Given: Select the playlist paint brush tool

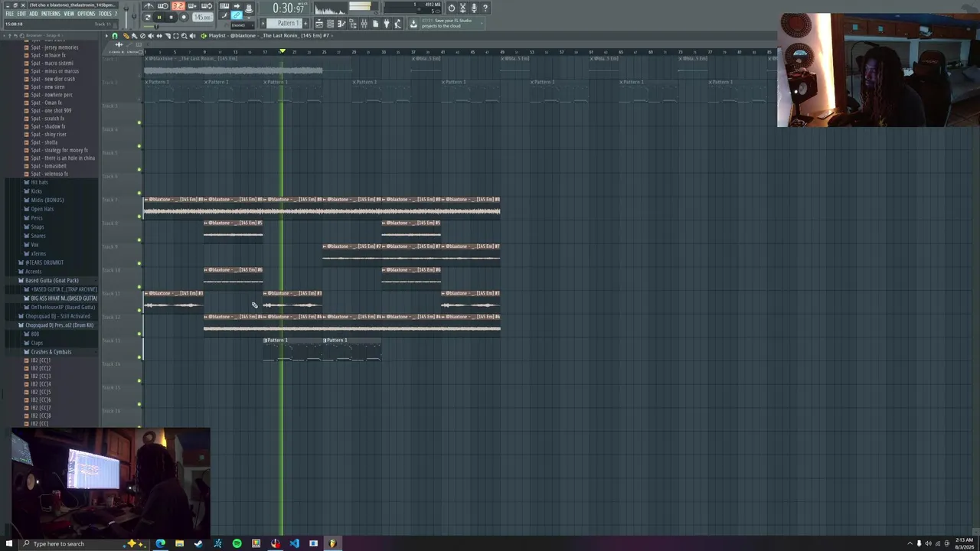Looking at the screenshot, I should (x=134, y=36).
